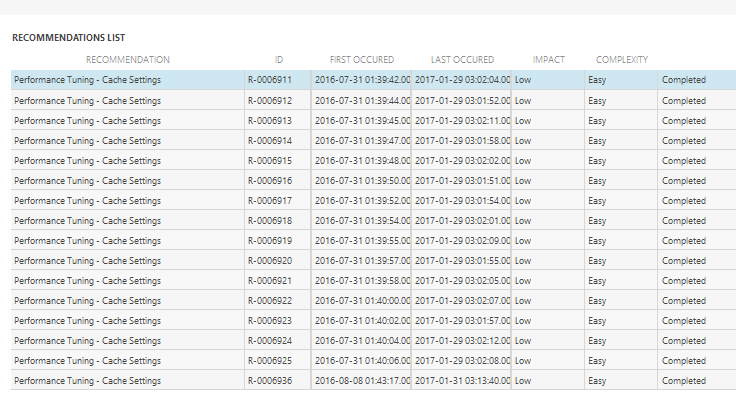Click last occurred 2017-01-29 03:02:09.00

(x=462, y=241)
